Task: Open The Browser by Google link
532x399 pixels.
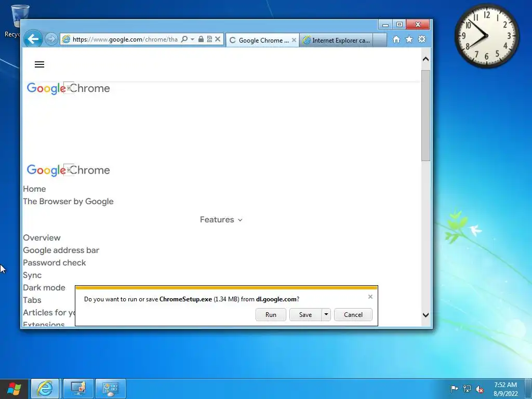Action: (68, 202)
